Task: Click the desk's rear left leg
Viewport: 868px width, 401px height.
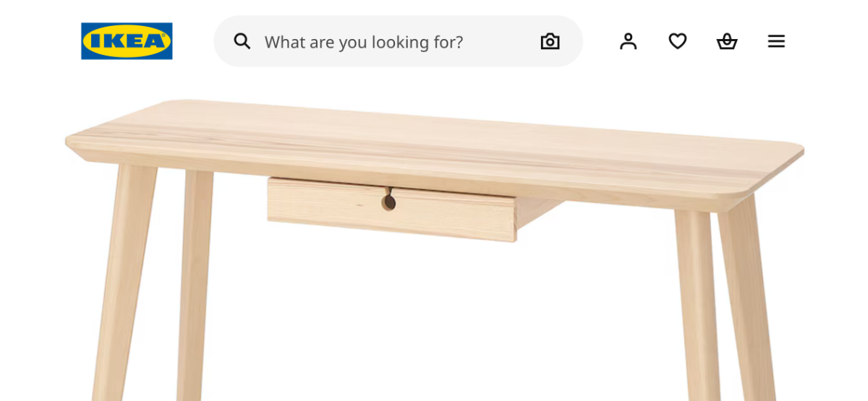Action: click(194, 282)
